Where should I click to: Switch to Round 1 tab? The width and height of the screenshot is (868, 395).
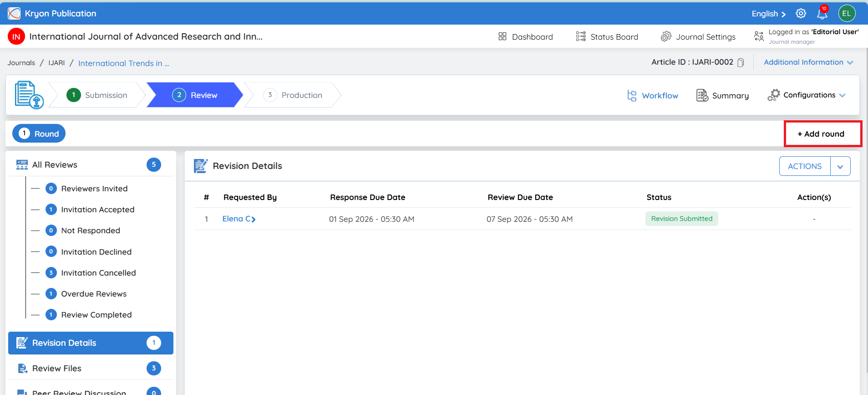pyautogui.click(x=39, y=133)
